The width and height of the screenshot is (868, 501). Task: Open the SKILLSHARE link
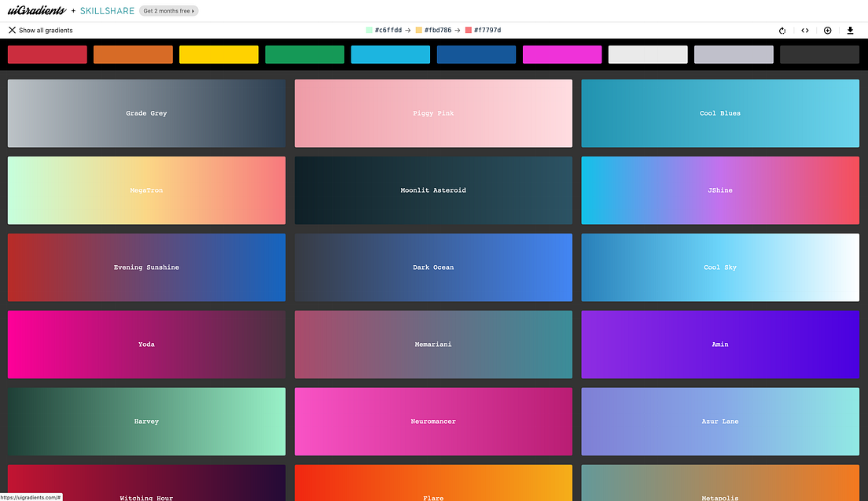click(107, 10)
